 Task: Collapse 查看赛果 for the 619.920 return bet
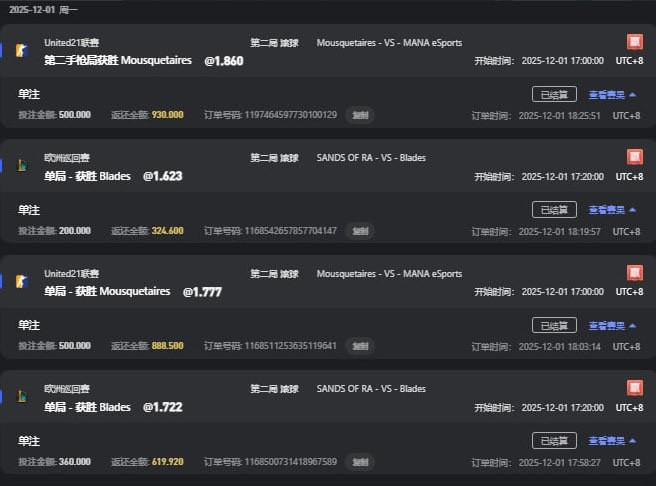612,441
